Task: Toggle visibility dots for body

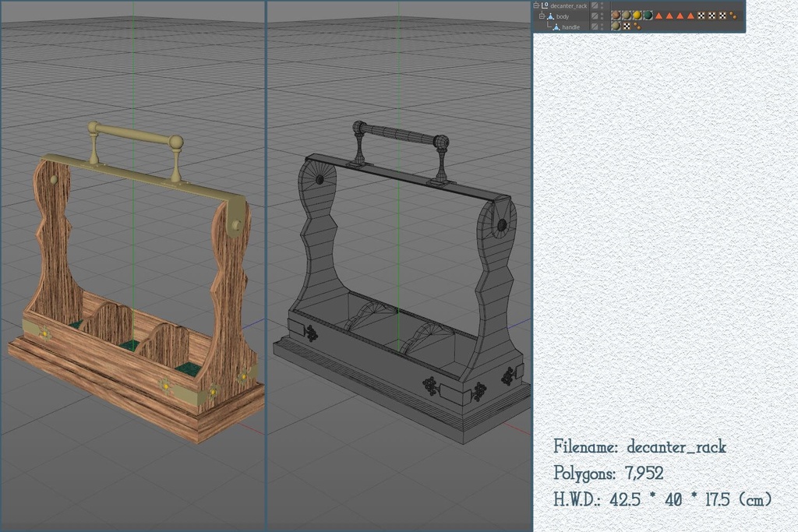Action: point(602,16)
